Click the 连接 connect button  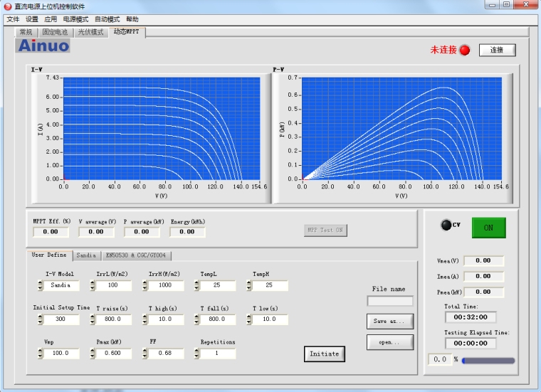click(x=497, y=50)
